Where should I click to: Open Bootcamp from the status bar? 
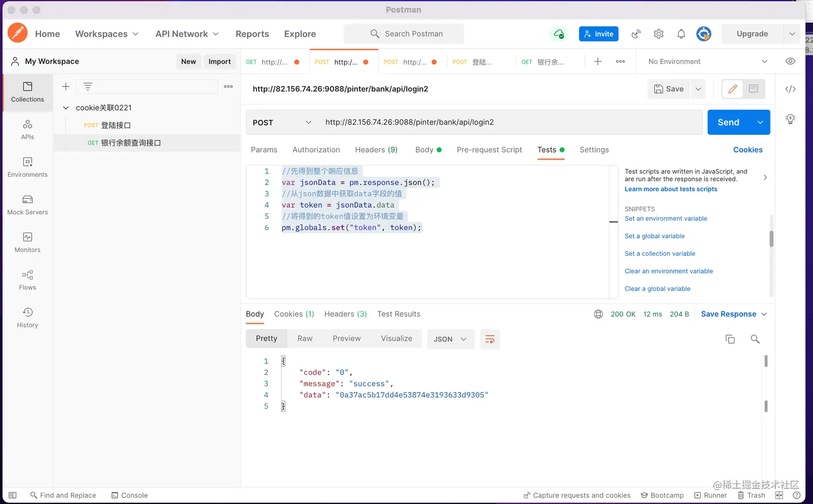click(x=662, y=495)
